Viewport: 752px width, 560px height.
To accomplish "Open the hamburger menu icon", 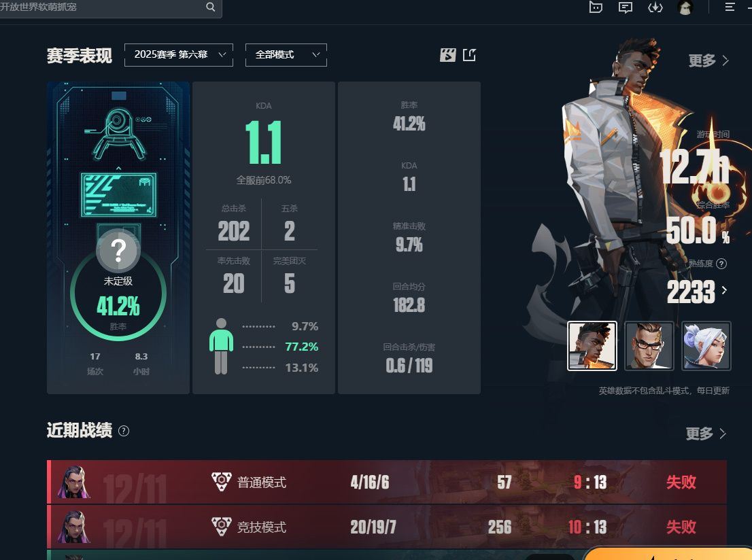I will 730,7.
